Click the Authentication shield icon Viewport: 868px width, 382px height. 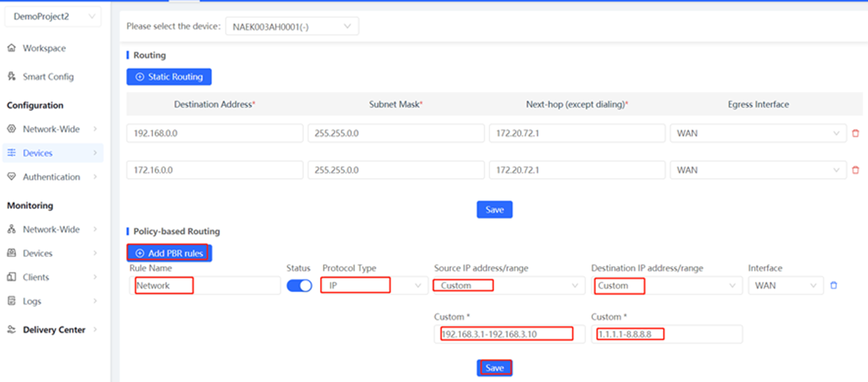(x=11, y=177)
